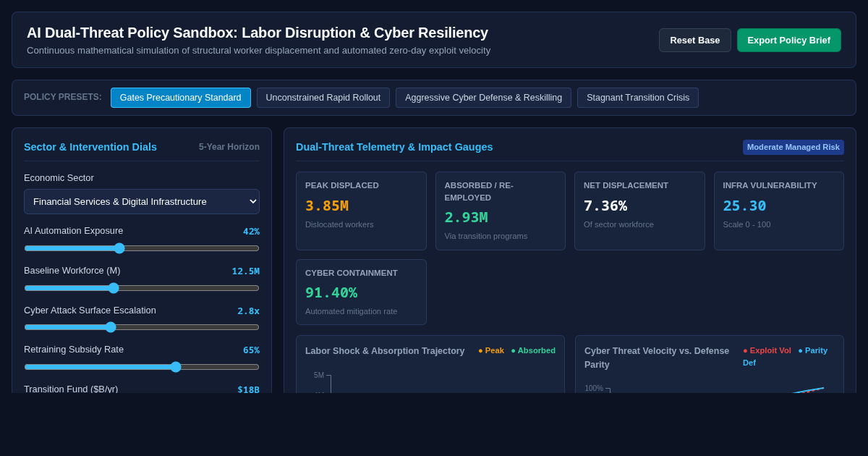Click the Absorbed legend entry

[x=533, y=350]
